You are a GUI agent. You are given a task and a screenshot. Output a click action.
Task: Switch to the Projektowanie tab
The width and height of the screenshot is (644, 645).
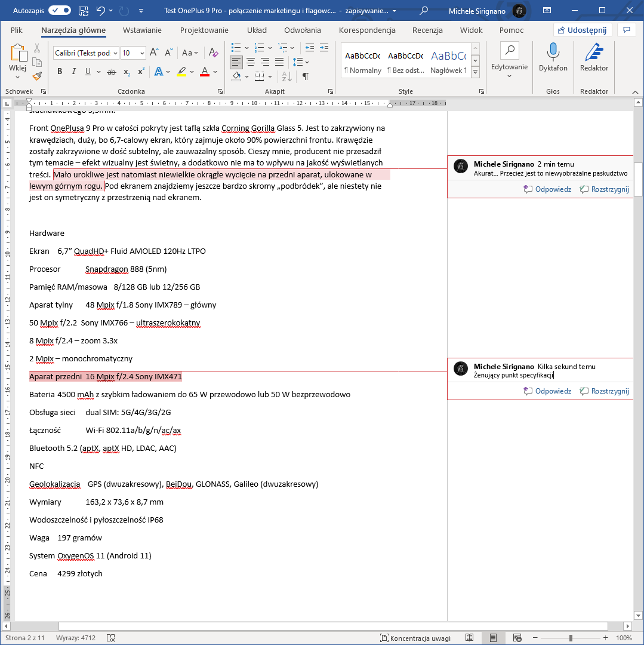pos(204,30)
